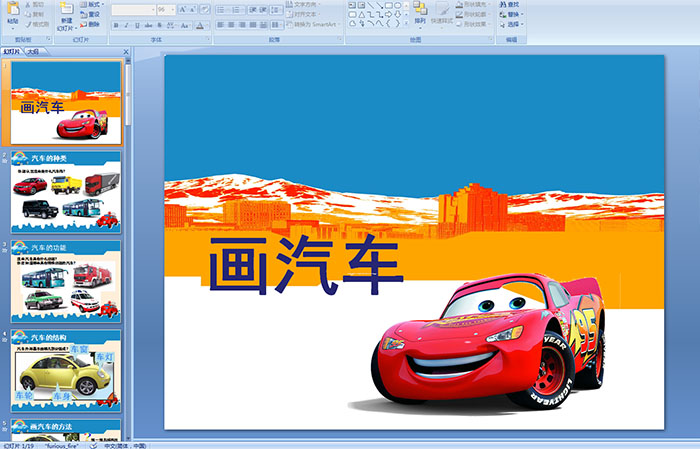
Task: Click the Columns icon
Action: [x=277, y=25]
